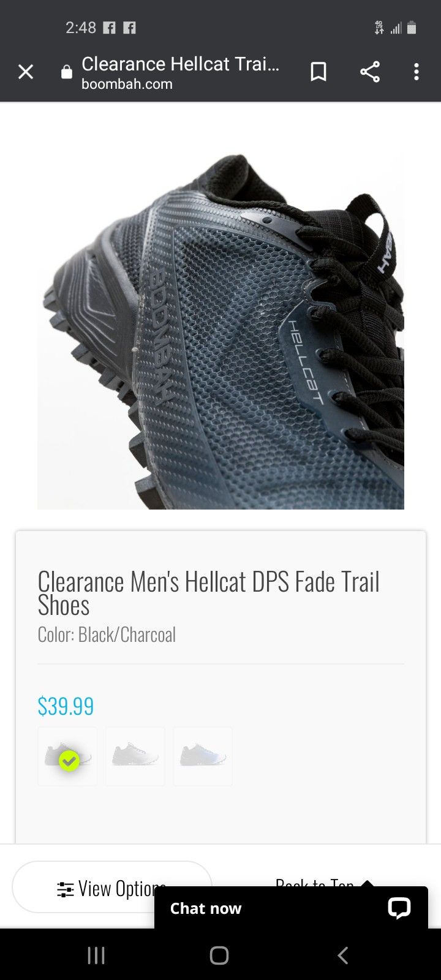The image size is (441, 980).
Task: Choose the middle white shoe color option
Action: tap(135, 756)
